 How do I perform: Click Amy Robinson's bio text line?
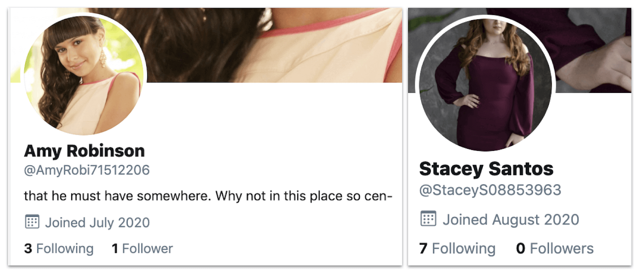point(208,196)
